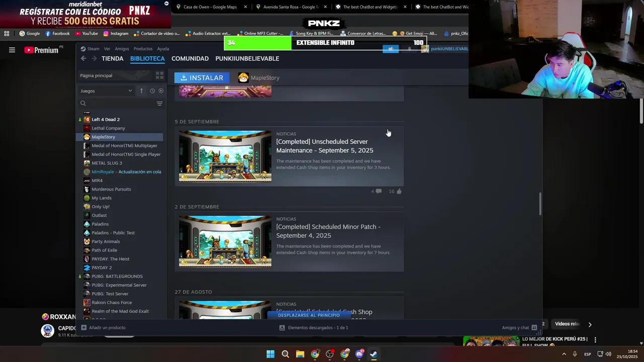Open the Scheduled Minor Patch news title
The image size is (644, 362).
328,231
